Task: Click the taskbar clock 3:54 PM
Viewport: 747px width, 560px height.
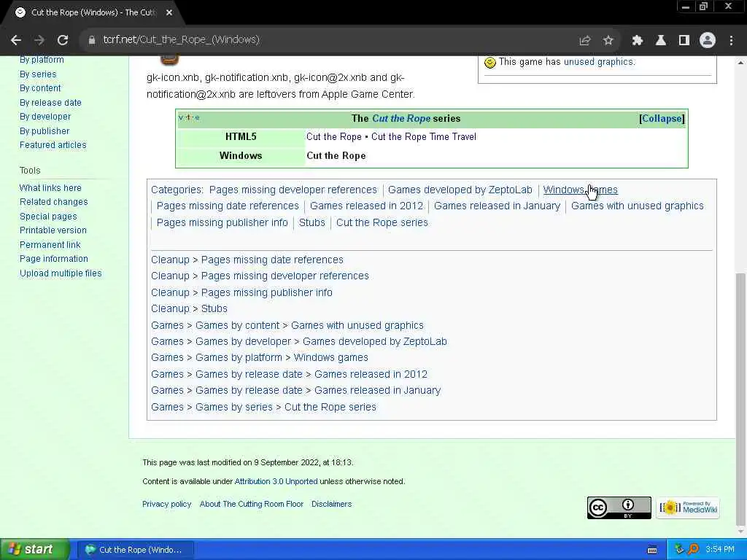Action: tap(719, 550)
